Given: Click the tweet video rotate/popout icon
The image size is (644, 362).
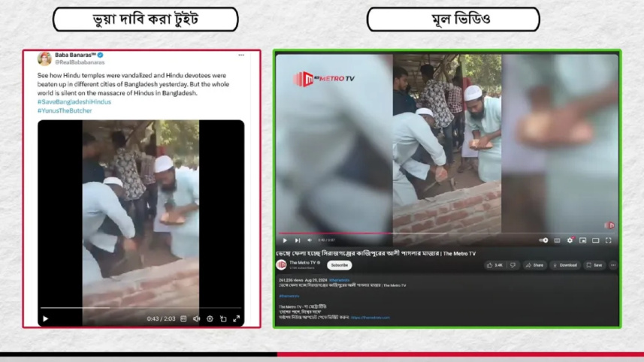Looking at the screenshot, I should [223, 318].
